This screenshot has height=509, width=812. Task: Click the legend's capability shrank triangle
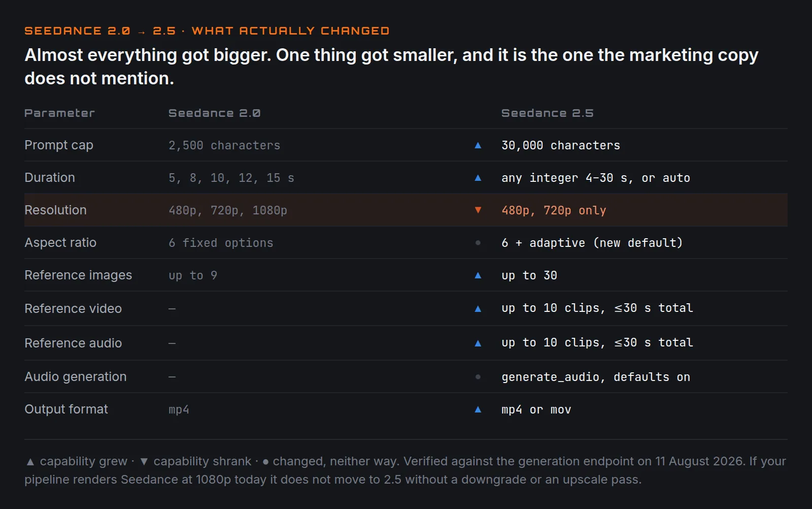coord(144,462)
